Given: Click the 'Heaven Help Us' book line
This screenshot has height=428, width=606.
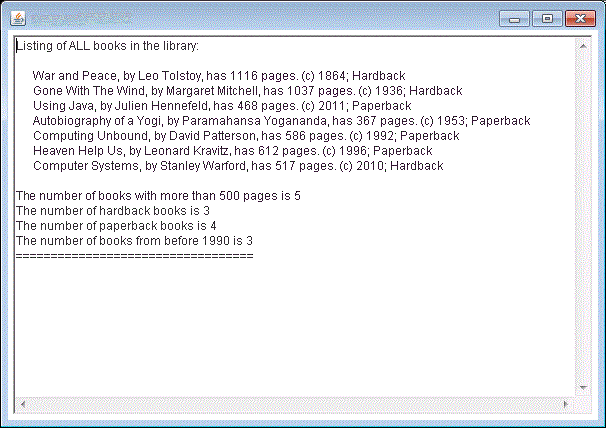Looking at the screenshot, I should pos(233,151).
